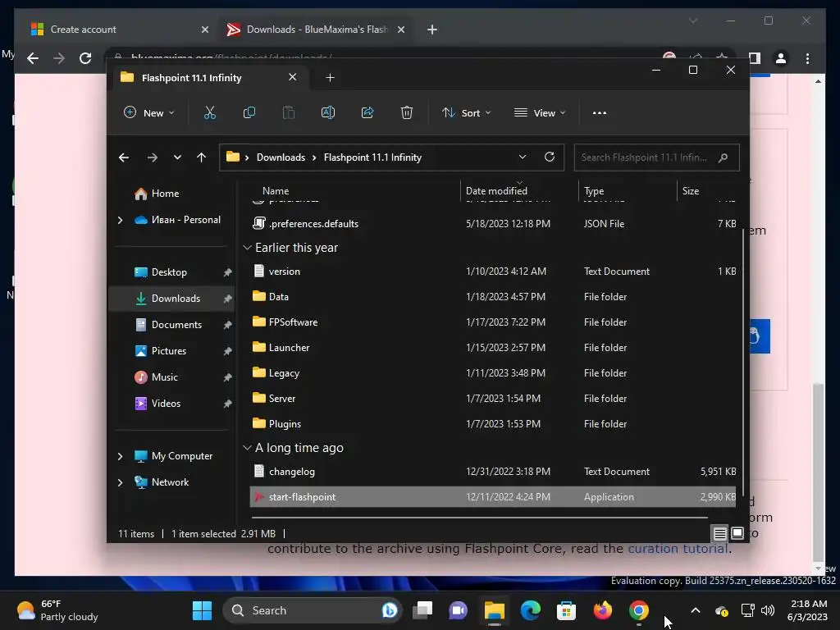Go up one folder level arrow

(202, 157)
